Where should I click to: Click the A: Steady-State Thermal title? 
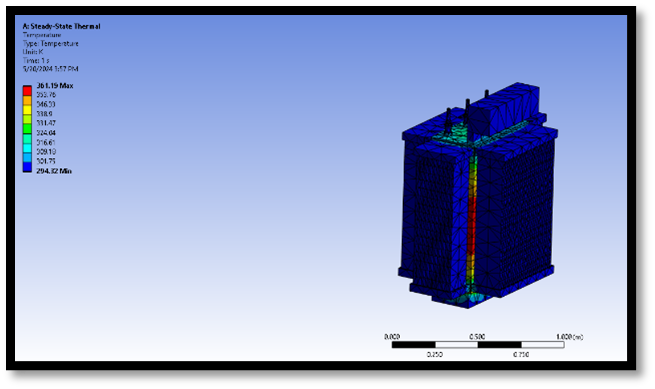(61, 26)
